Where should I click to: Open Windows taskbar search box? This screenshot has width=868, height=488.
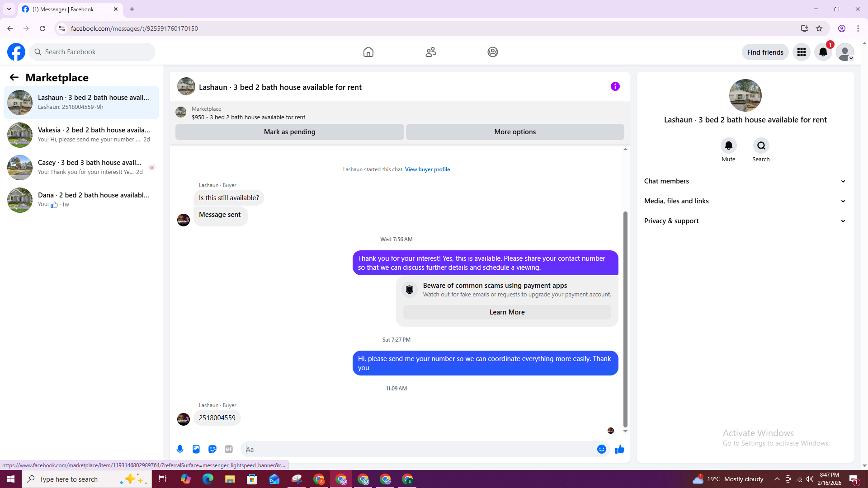click(x=86, y=479)
